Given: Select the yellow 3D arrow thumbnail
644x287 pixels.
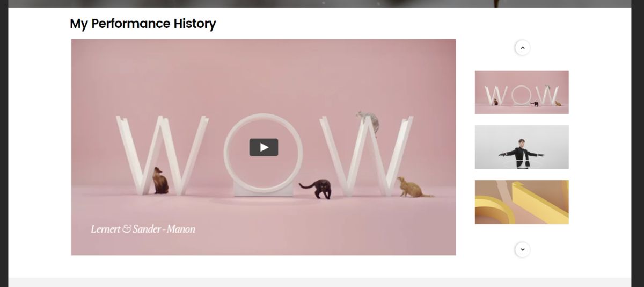Looking at the screenshot, I should pos(522,202).
